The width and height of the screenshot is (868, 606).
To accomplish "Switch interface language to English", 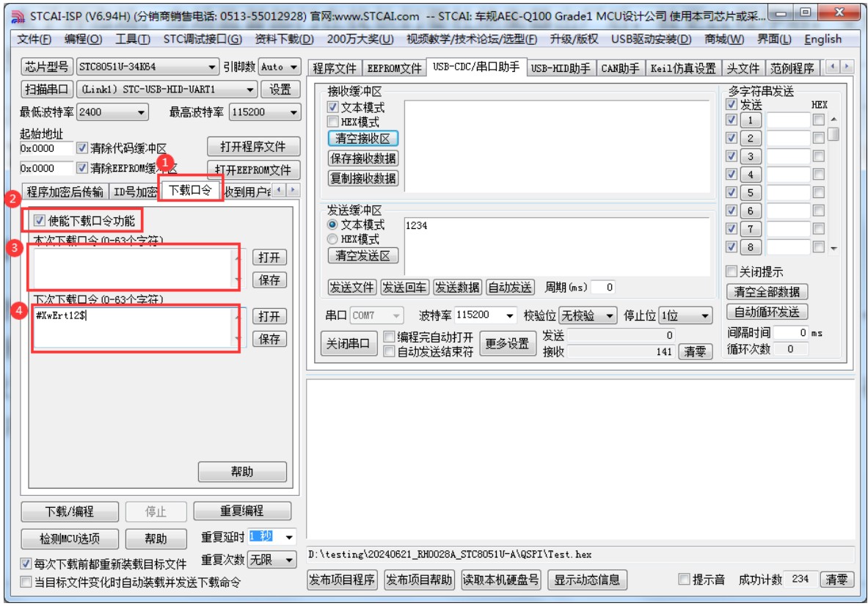I will [x=823, y=40].
